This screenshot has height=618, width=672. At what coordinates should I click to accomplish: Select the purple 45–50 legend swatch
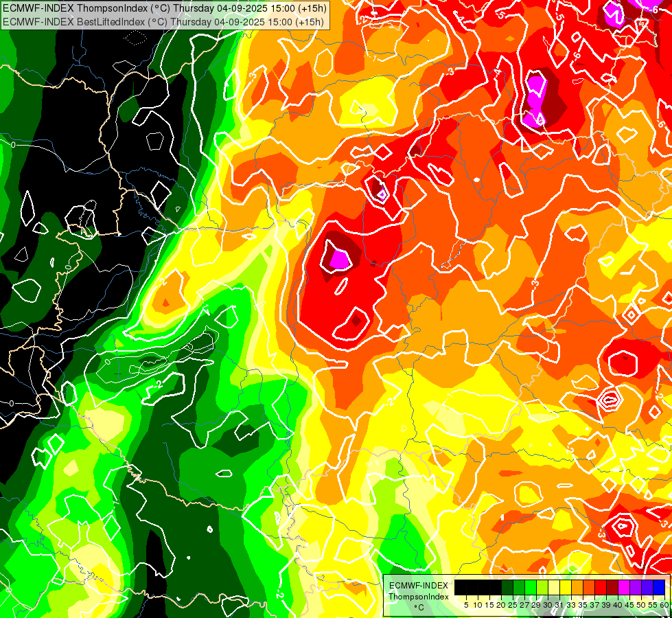click(x=636, y=587)
